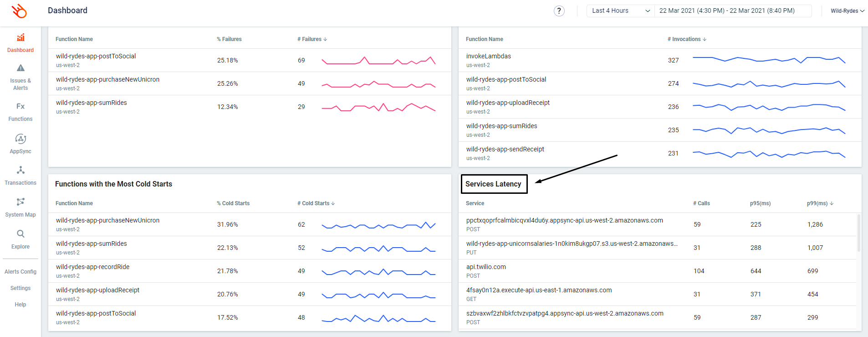Click # Calls column header
The image size is (868, 337).
coord(701,203)
